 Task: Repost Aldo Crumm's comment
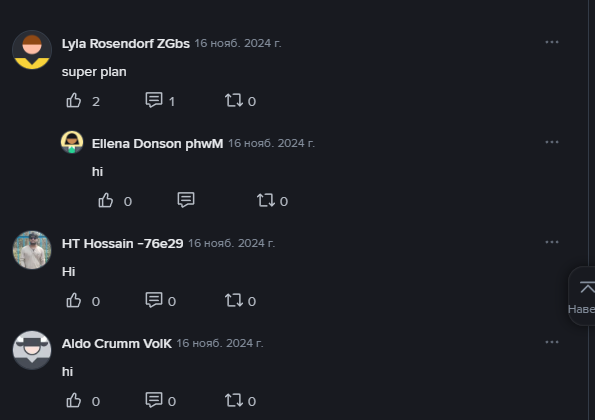click(233, 400)
